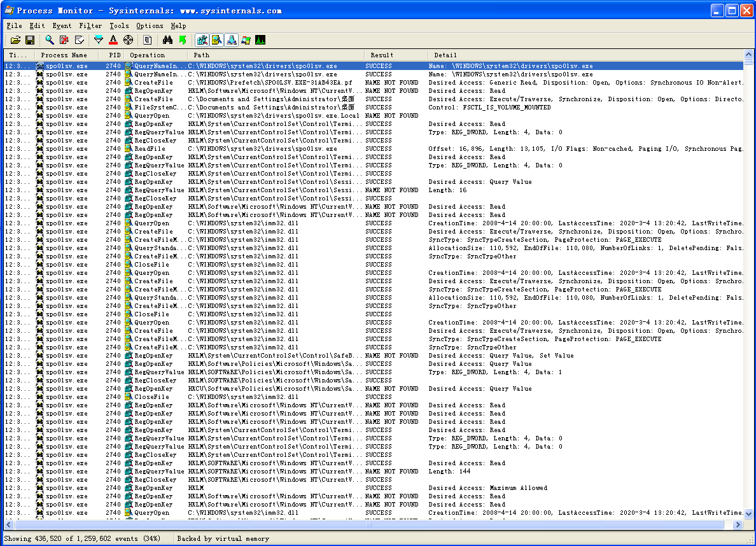Open the File menu

14,25
